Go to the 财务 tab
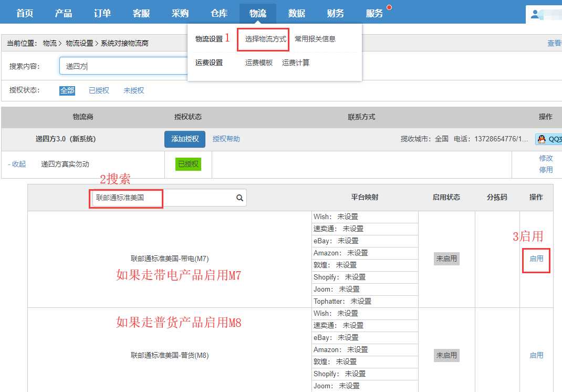This screenshot has width=562, height=392. (336, 13)
